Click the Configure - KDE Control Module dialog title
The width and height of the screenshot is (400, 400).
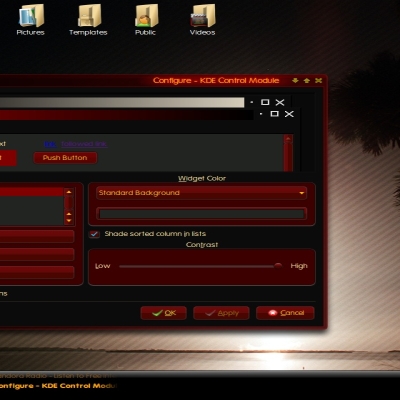(x=216, y=80)
